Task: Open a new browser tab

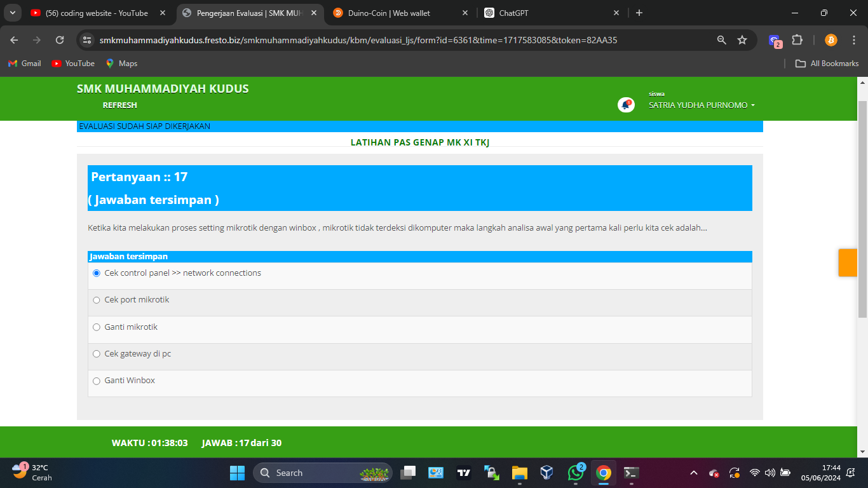Action: tap(639, 13)
